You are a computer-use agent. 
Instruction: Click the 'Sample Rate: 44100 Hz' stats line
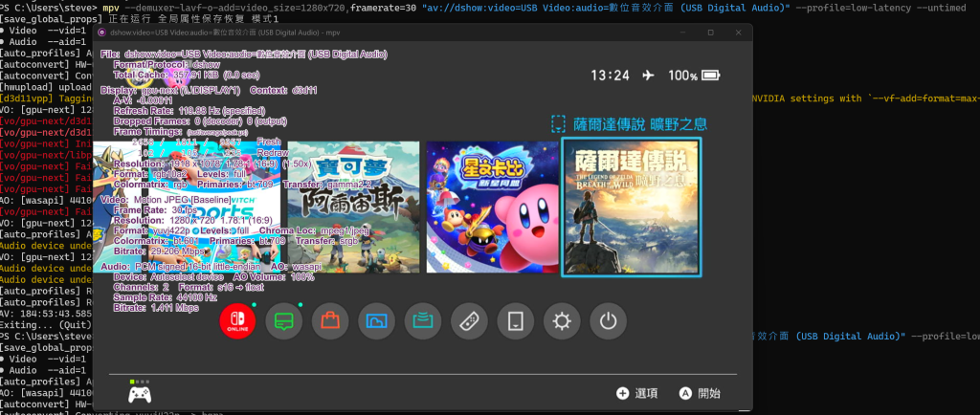point(165,297)
